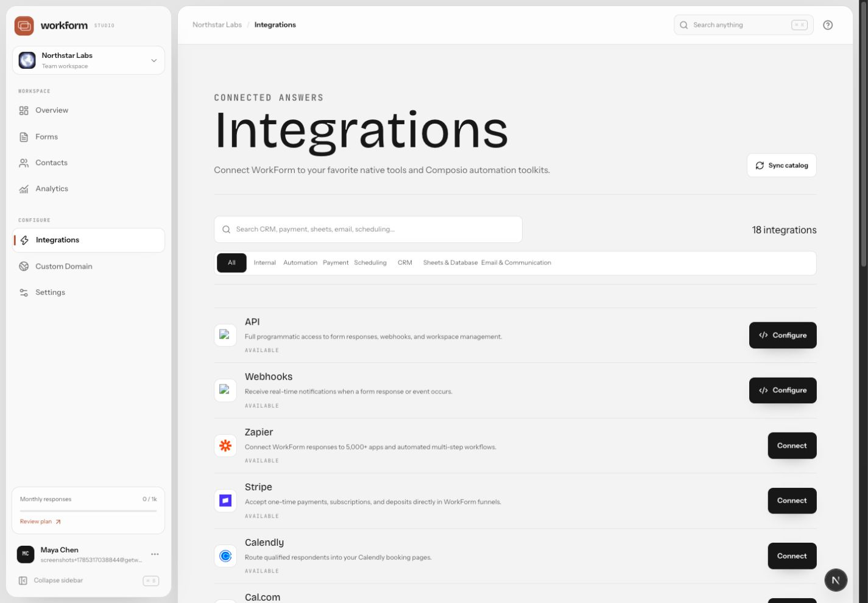868x603 pixels.
Task: Select the All filter tab
Action: [x=231, y=263]
